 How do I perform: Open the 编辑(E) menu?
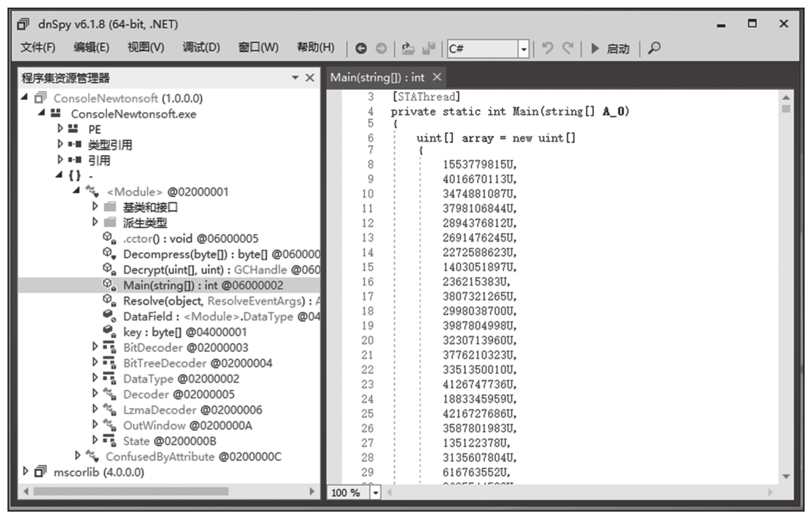(x=92, y=48)
